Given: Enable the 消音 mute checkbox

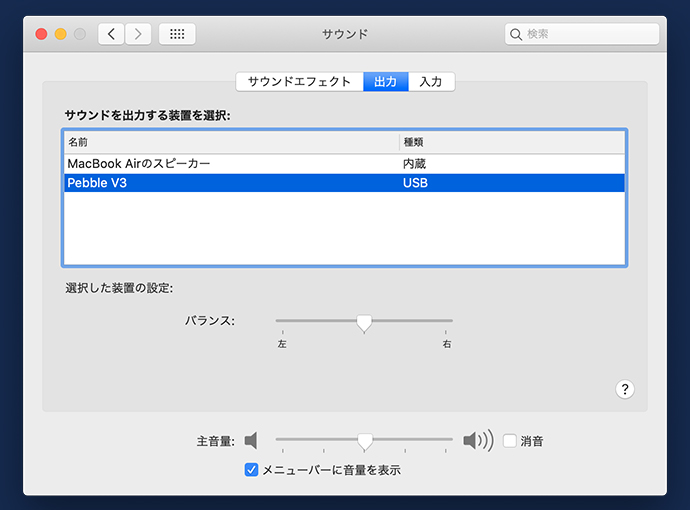Looking at the screenshot, I should [x=510, y=441].
